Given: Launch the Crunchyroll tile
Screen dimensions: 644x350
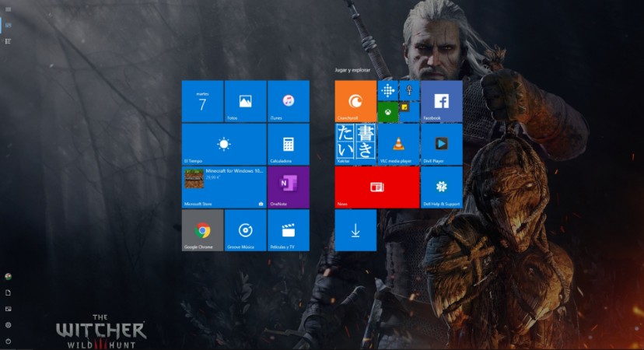Looking at the screenshot, I should point(355,101).
